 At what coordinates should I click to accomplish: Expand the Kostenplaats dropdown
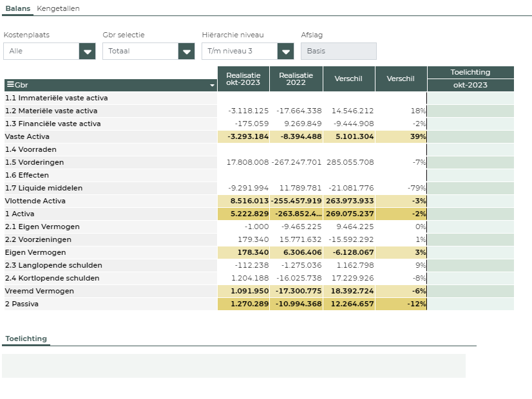pyautogui.click(x=87, y=51)
